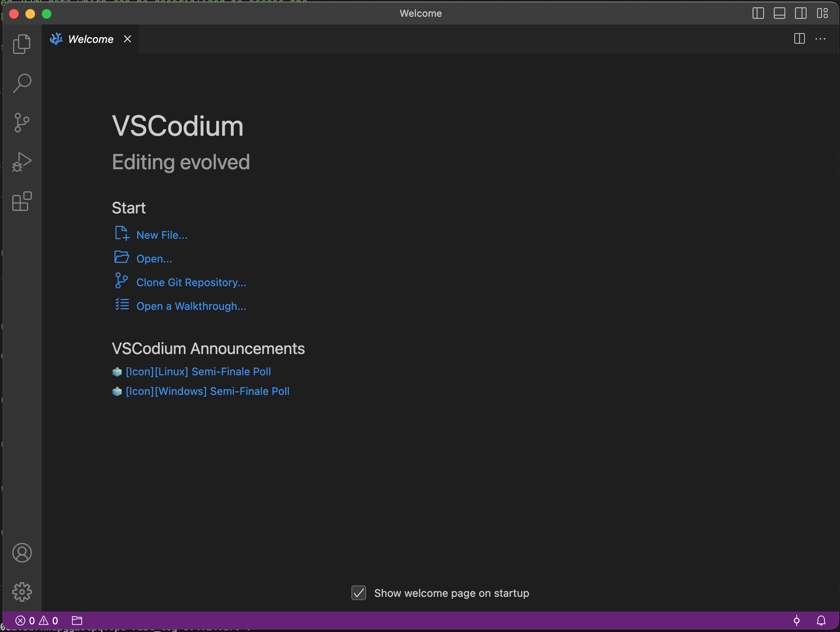Open the Search view
840x632 pixels.
point(22,83)
